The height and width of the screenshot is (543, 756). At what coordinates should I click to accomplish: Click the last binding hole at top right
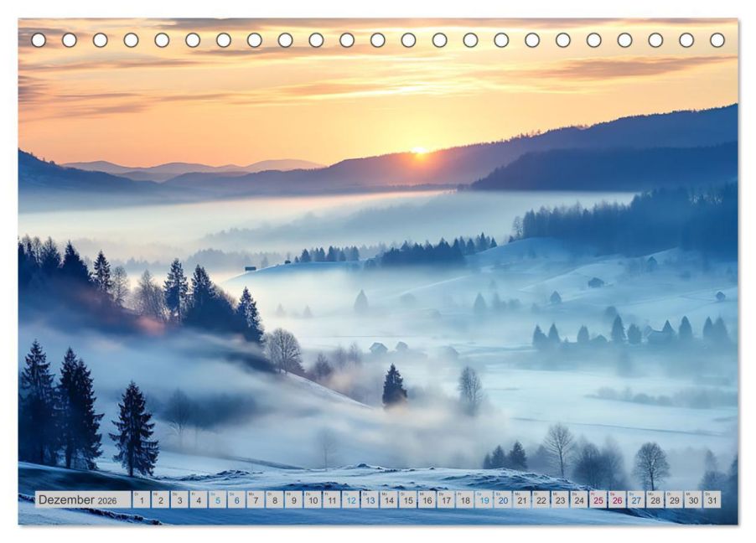(x=717, y=39)
